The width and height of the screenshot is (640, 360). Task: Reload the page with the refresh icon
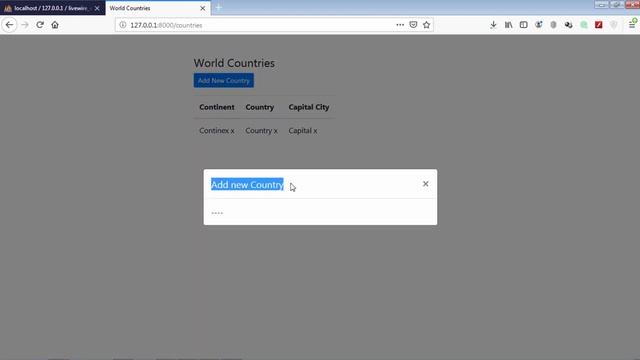tap(40, 25)
